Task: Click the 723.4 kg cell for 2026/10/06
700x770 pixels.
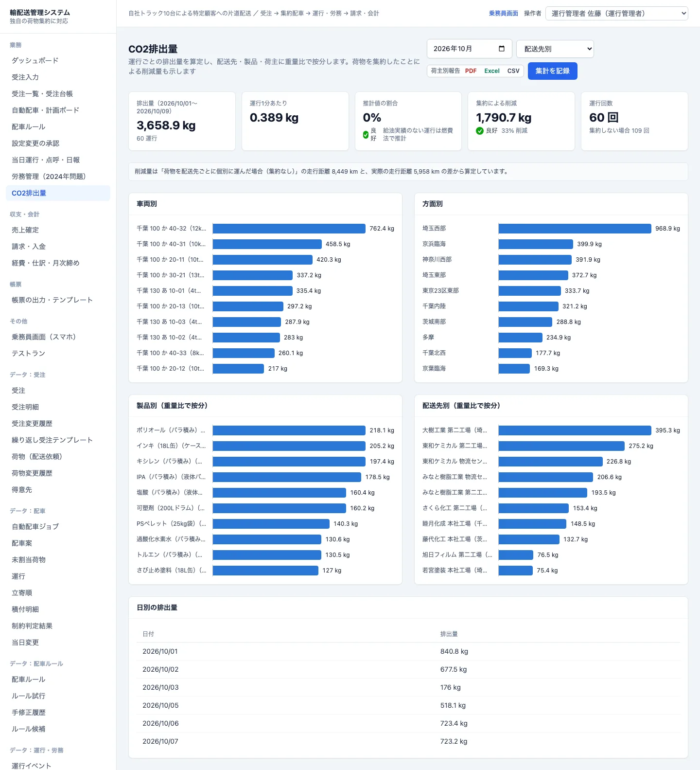Action: 454,723
